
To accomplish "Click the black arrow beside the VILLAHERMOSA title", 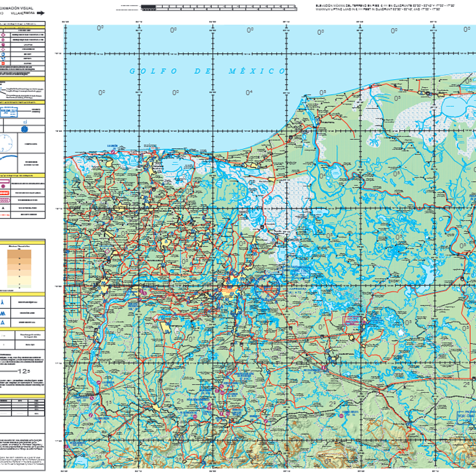I will [x=41, y=13].
